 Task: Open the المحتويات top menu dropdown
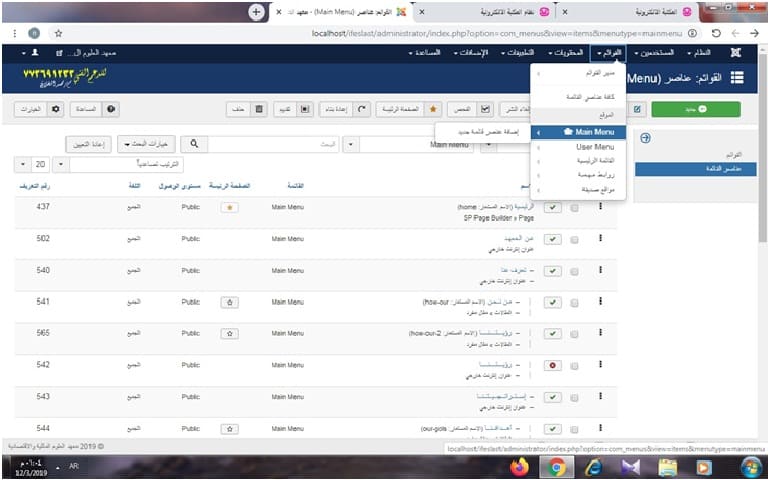coord(566,52)
